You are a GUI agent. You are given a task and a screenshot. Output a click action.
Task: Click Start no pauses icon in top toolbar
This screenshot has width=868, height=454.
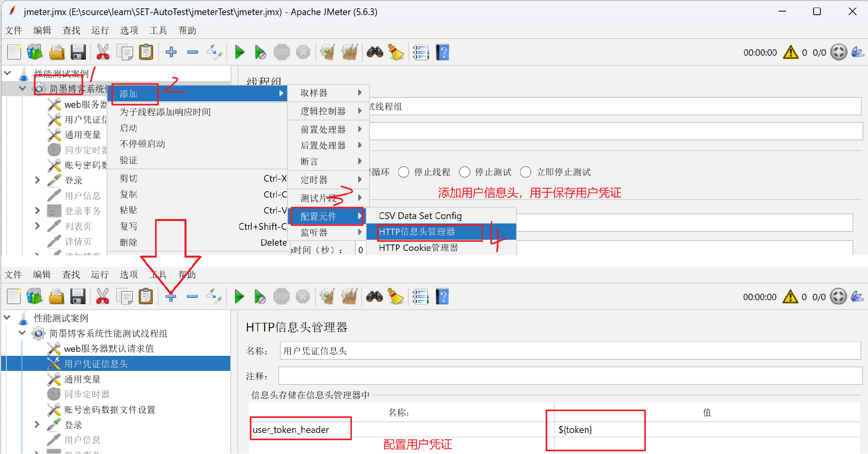pos(260,52)
